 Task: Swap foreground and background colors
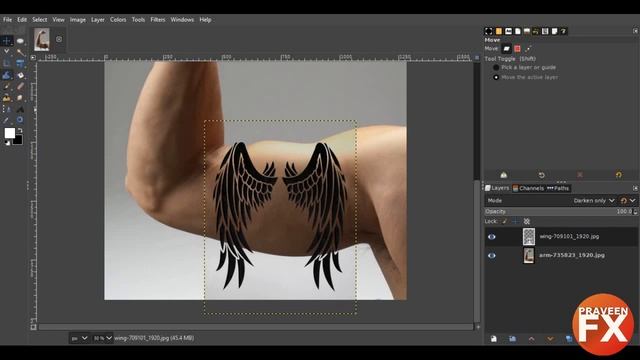(20, 131)
